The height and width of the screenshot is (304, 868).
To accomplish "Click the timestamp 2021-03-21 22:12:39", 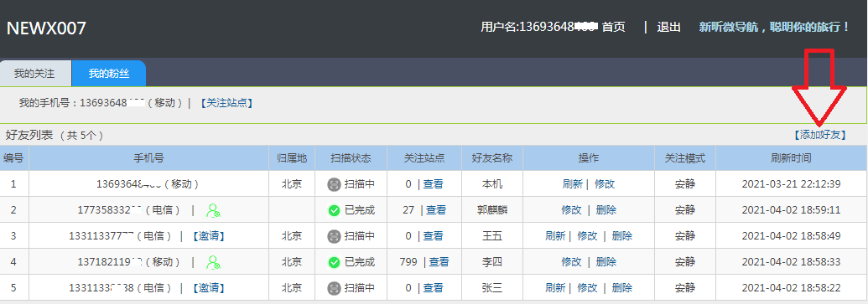I will 791,184.
